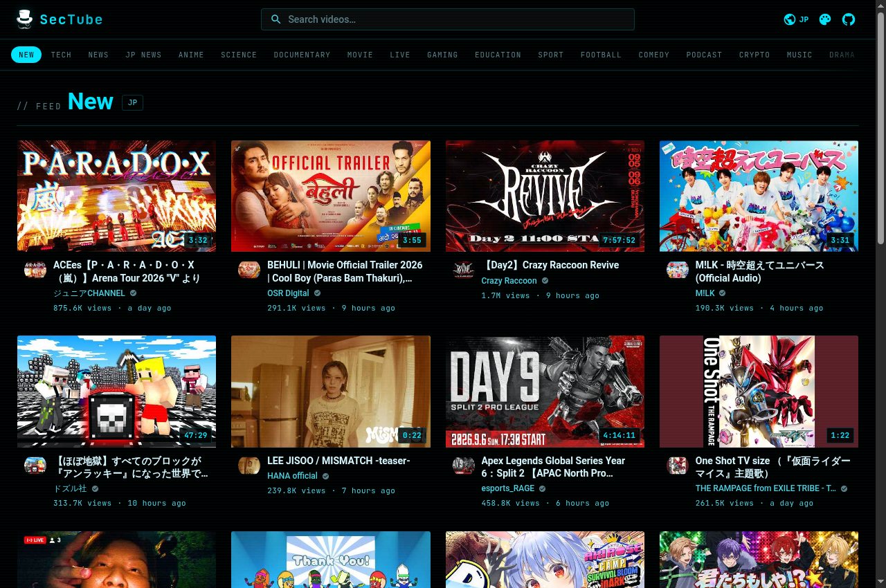Visit THE RAMPAGE from EXILE TRIBE channel name
This screenshot has width=886, height=588.
tap(766, 488)
